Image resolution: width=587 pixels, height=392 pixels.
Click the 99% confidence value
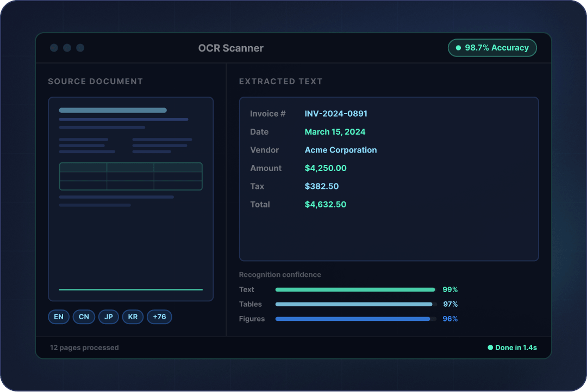click(450, 289)
